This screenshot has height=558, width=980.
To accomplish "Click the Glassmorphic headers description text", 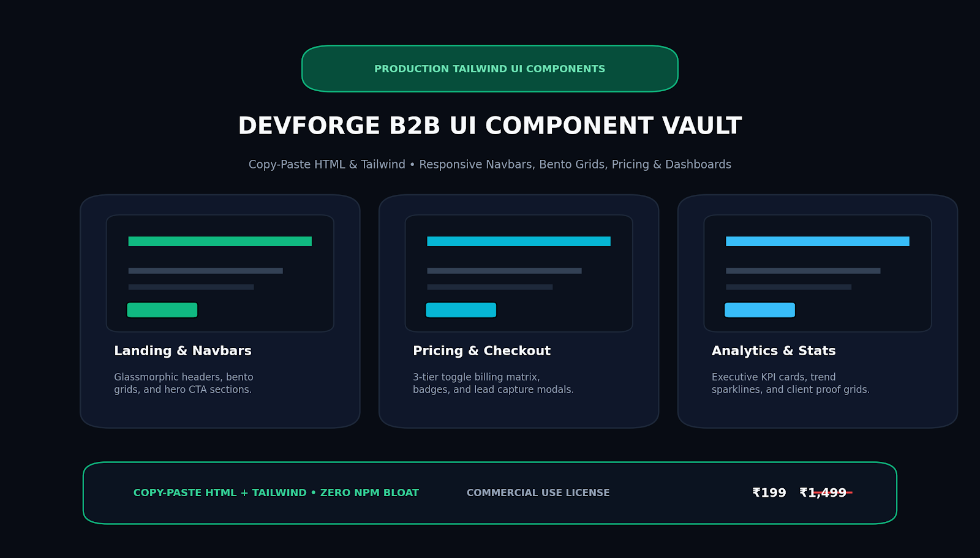I will 184,383.
